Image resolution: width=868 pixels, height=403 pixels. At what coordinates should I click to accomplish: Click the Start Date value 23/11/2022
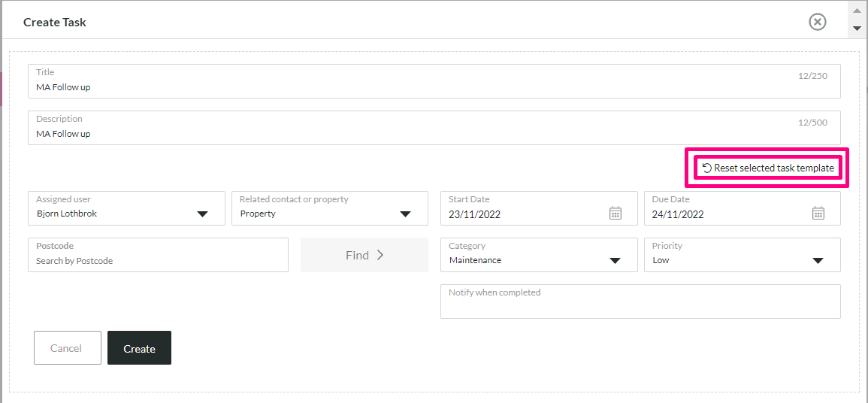[474, 215]
